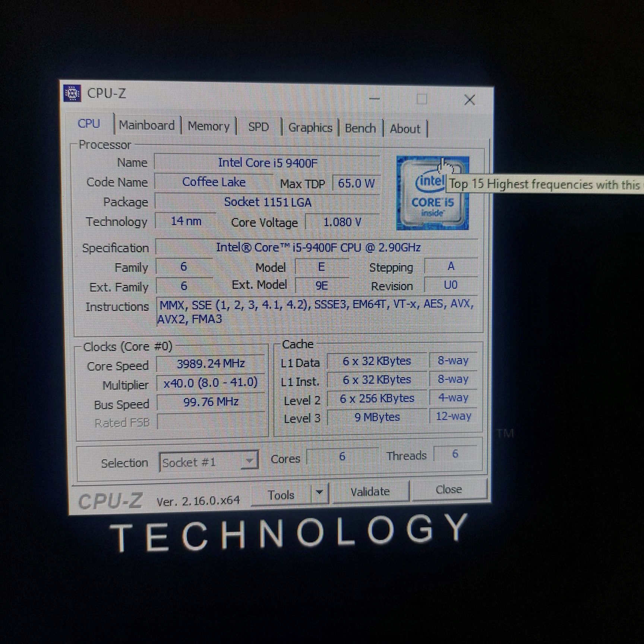Click the specification 'i5-9400F CPU @ 2.90GHz' field
This screenshot has height=644, width=644.
[318, 247]
